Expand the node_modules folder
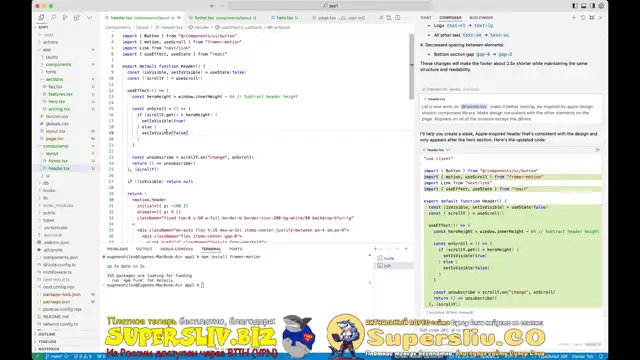 tap(58, 205)
